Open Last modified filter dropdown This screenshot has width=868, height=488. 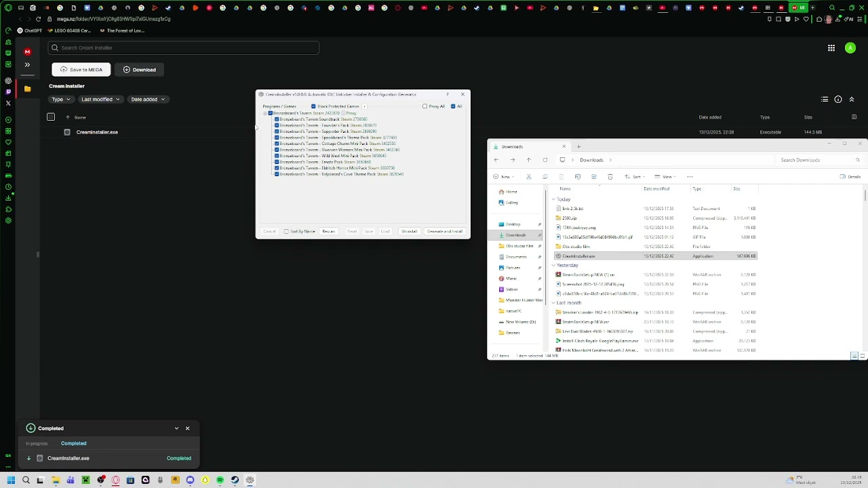pos(100,100)
